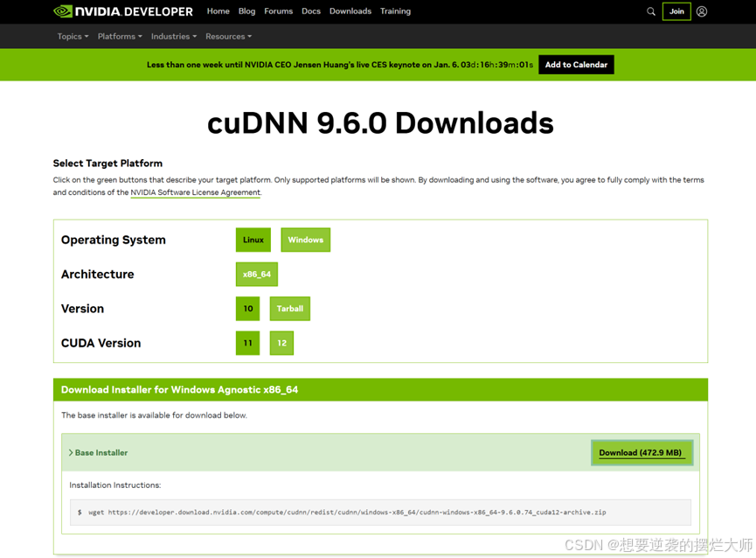Image resolution: width=756 pixels, height=558 pixels.
Task: Open the Training nav link
Action: click(x=395, y=11)
